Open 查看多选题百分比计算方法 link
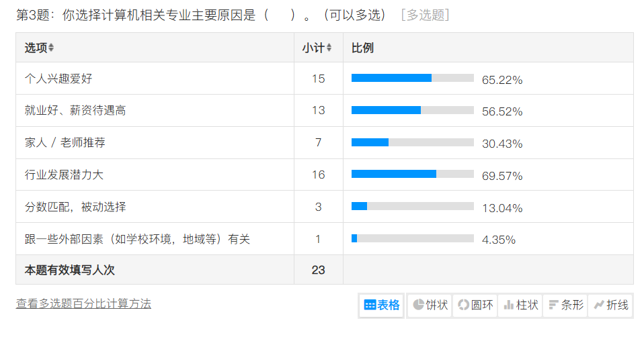This screenshot has height=341, width=644. pyautogui.click(x=83, y=303)
